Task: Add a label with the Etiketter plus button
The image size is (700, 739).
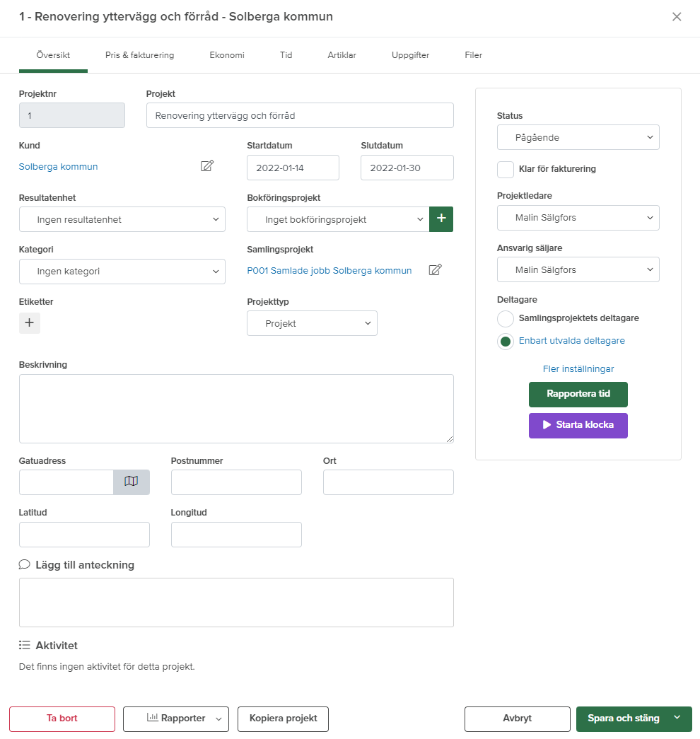Action: click(30, 322)
